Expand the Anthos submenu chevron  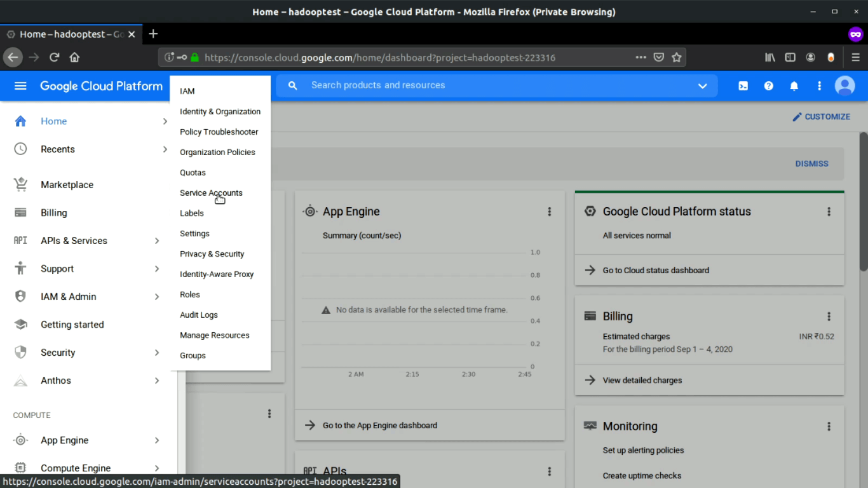click(157, 381)
